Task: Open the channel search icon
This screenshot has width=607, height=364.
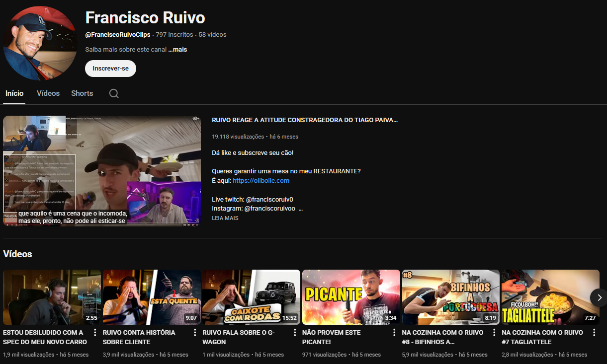Action: click(x=114, y=93)
